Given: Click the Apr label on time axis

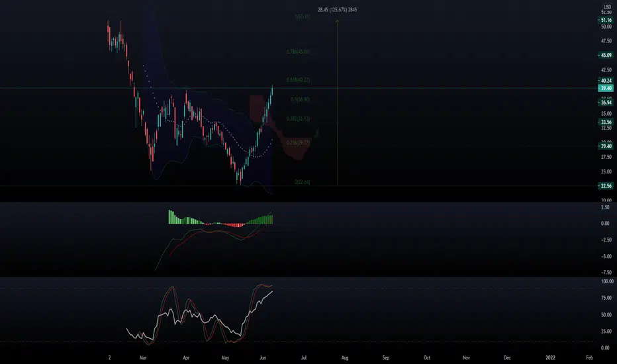Looking at the screenshot, I should (x=186, y=357).
